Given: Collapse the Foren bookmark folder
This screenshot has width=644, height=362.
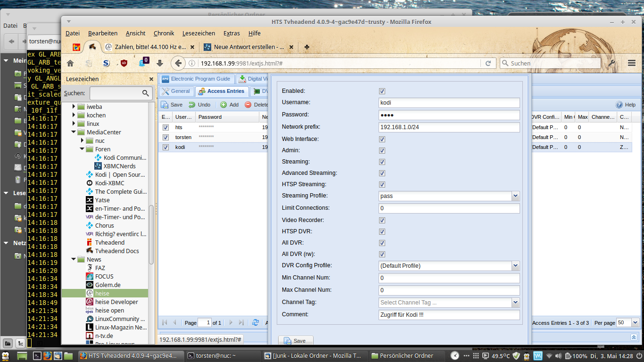Looking at the screenshot, I should 83,149.
